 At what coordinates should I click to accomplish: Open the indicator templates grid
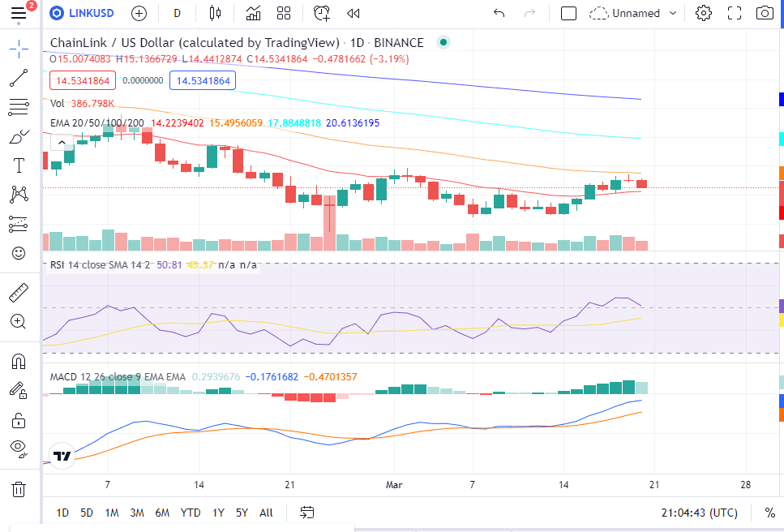click(x=284, y=14)
